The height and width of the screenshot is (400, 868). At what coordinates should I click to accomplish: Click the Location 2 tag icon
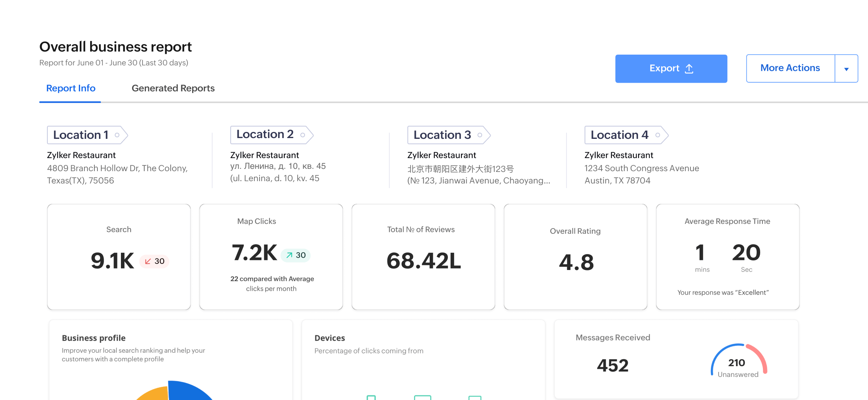pos(303,135)
